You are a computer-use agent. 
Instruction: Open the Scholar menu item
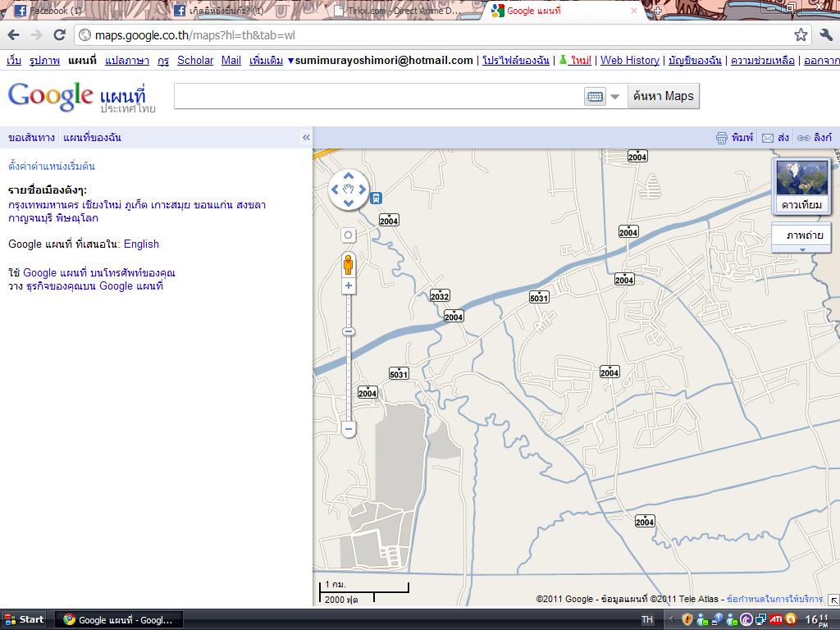tap(195, 61)
